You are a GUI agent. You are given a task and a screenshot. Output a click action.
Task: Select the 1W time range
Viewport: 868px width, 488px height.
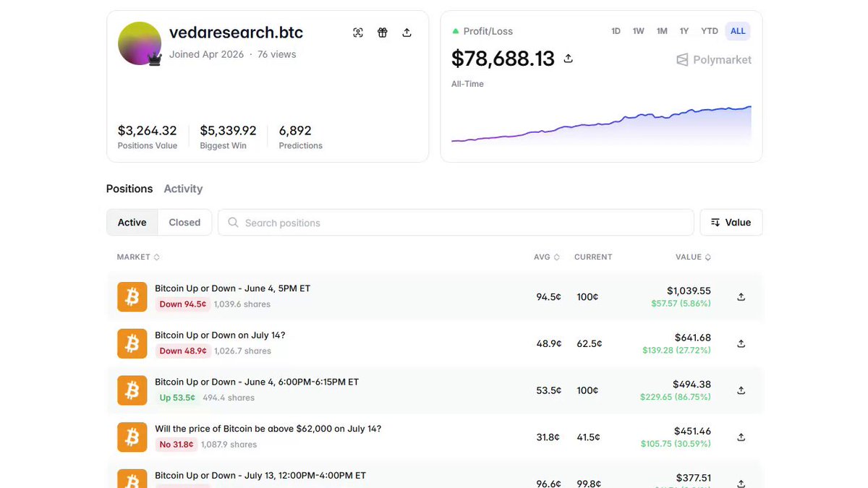click(639, 31)
